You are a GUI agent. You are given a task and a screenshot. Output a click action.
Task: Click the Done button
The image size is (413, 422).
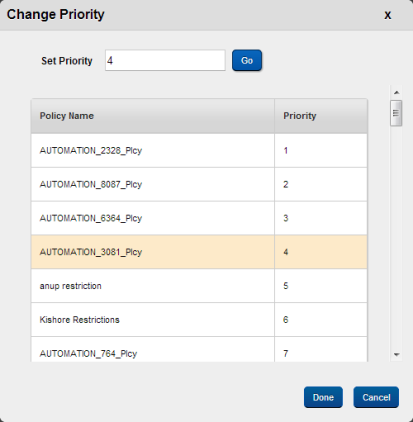[x=323, y=397]
